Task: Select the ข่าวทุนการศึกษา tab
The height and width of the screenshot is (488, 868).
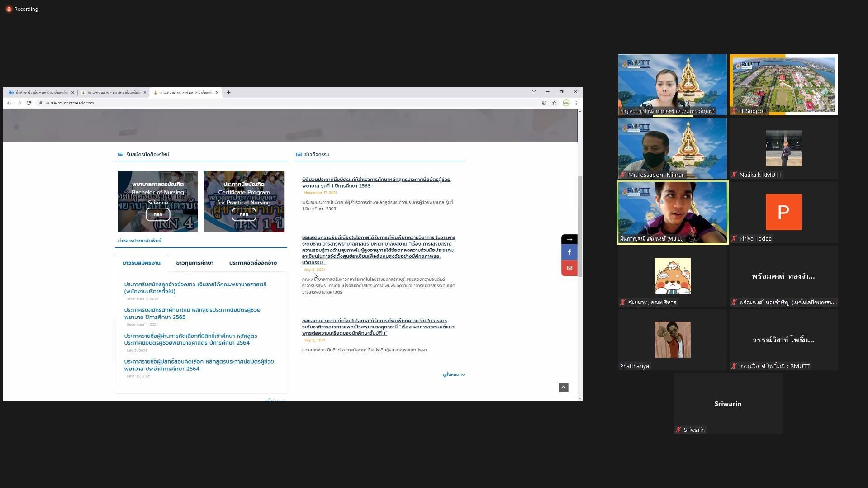Action: (x=194, y=263)
